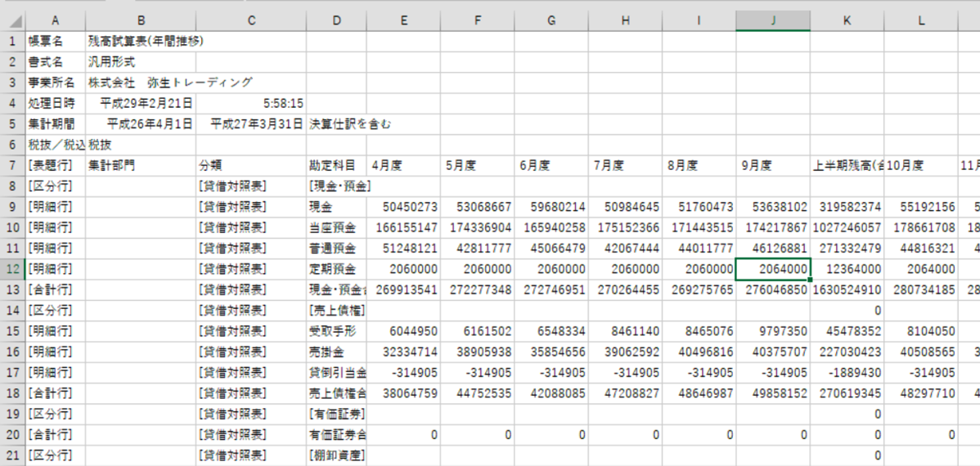This screenshot has height=466, width=980.
Task: Click value 38905938 in 5月度
Action: 478,352
